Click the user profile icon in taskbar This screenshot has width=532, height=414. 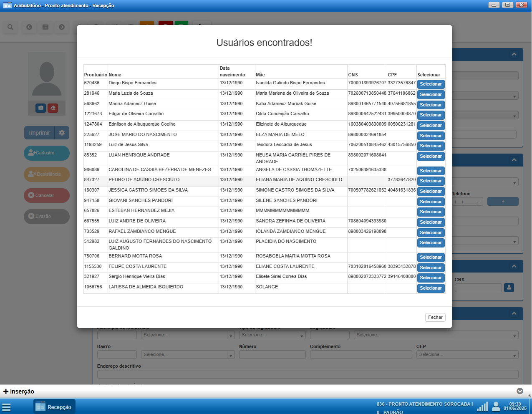coord(496,406)
